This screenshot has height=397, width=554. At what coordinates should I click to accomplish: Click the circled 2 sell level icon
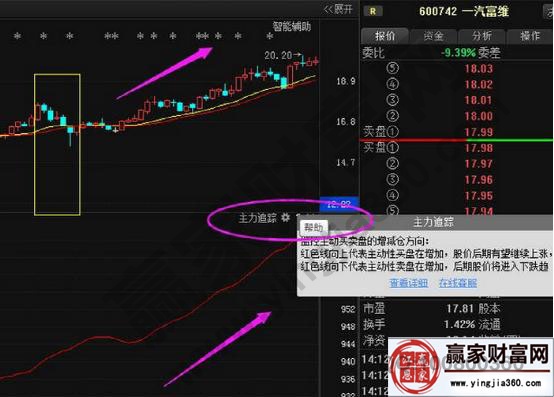[x=393, y=116]
